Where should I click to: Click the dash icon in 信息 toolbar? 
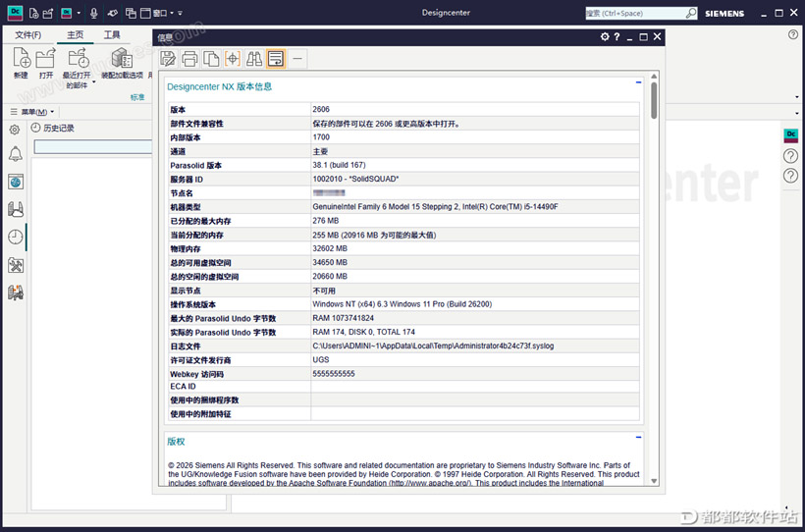(x=297, y=59)
